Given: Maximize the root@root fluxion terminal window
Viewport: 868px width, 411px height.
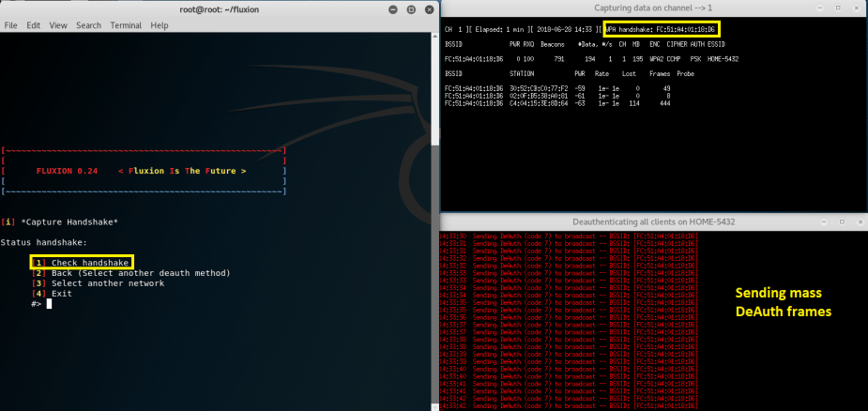Looking at the screenshot, I should [409, 9].
